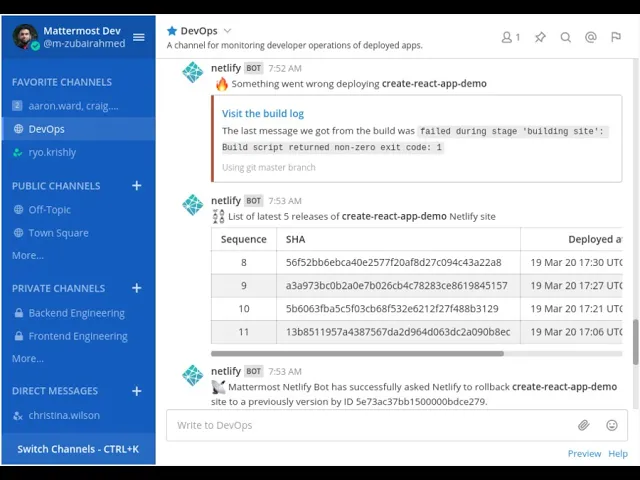Click the 7:52 AM timestamp
The height and width of the screenshot is (480, 640).
pyautogui.click(x=285, y=69)
